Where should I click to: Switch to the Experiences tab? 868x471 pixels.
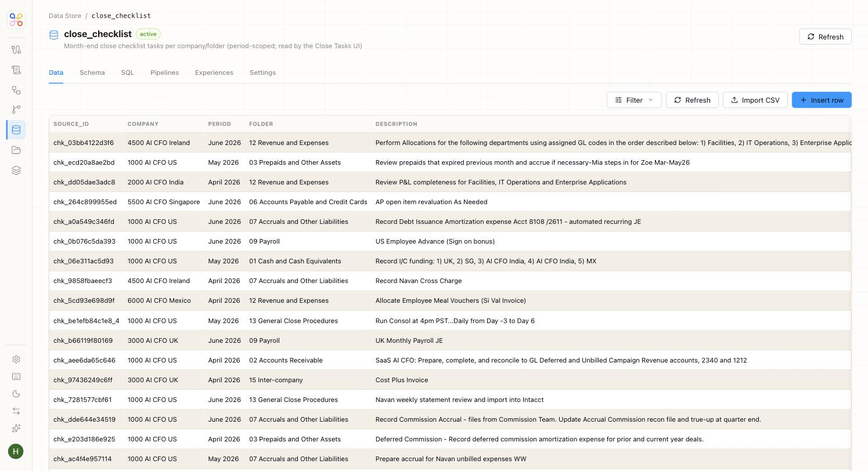[214, 73]
